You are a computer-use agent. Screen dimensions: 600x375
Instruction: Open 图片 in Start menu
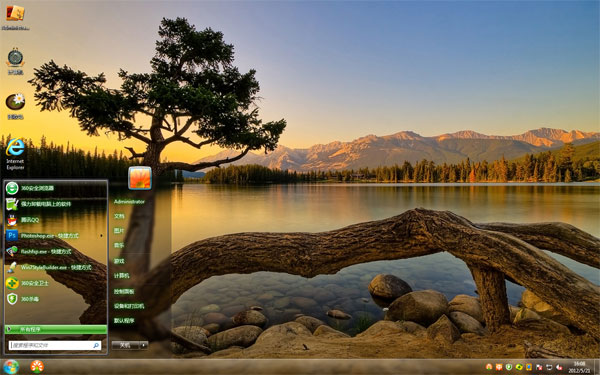coord(119,231)
